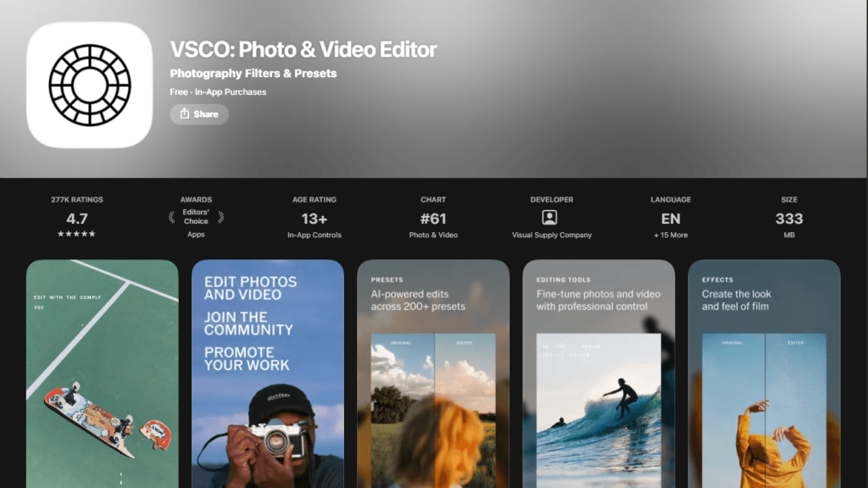Click the 333 size value
Image resolution: width=868 pixels, height=488 pixels.
coord(789,219)
